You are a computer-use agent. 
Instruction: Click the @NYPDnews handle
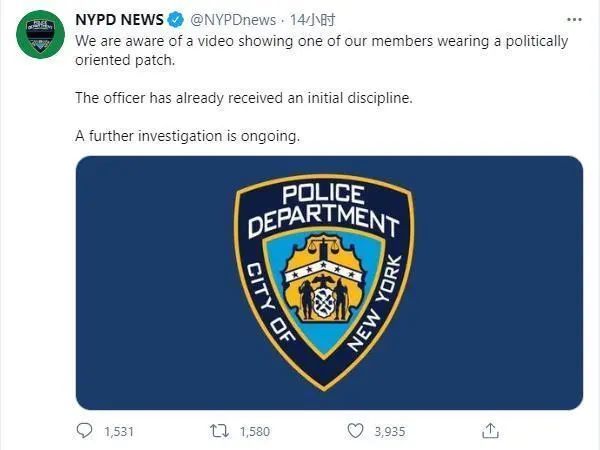[234, 19]
